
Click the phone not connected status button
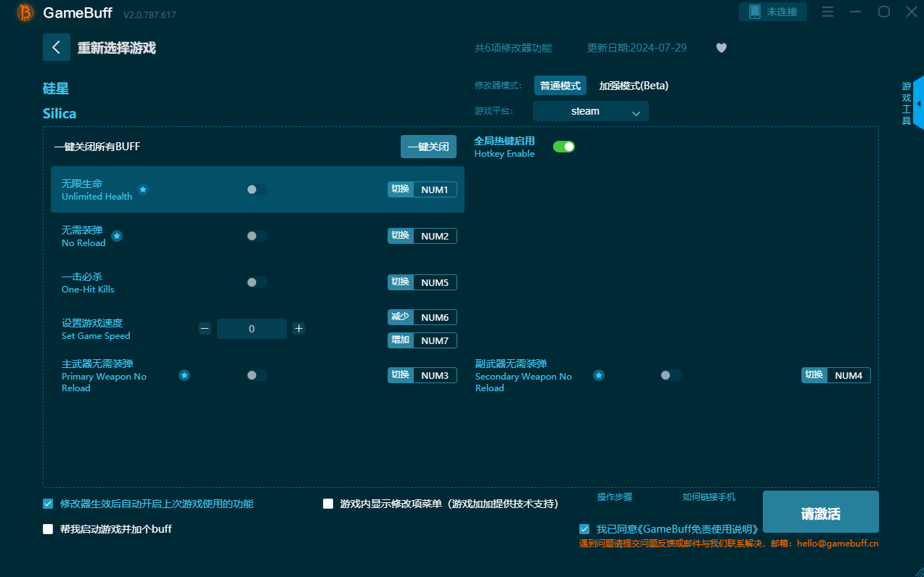click(x=772, y=12)
